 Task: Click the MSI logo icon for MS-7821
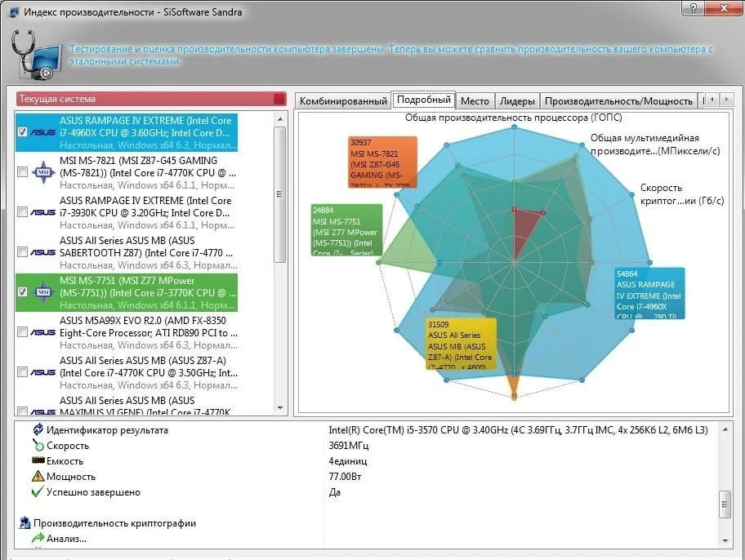coord(43,172)
